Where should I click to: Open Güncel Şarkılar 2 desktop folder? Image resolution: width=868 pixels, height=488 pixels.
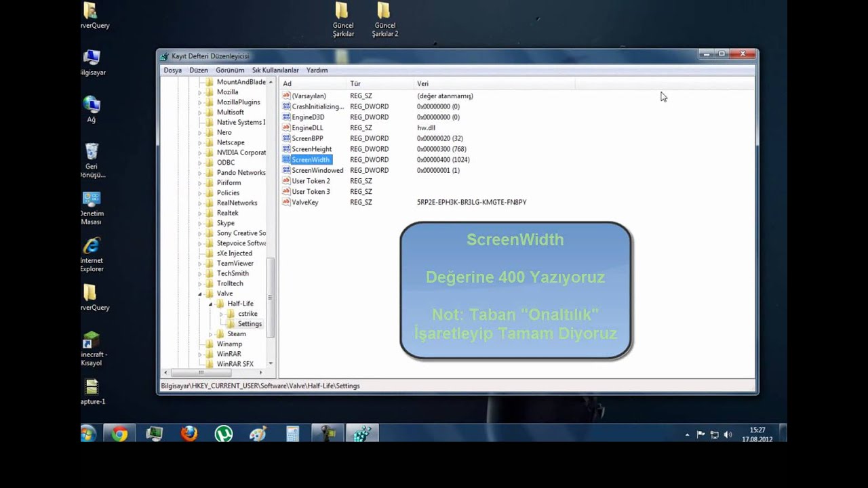(x=384, y=19)
